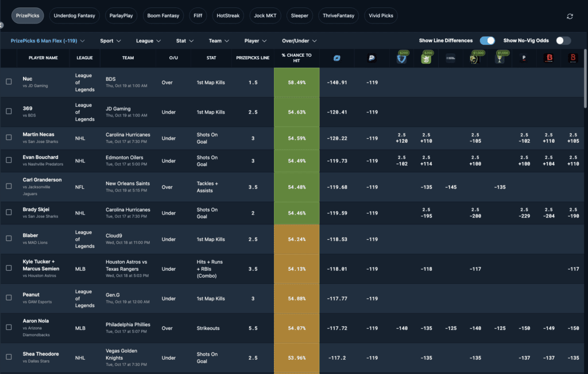The width and height of the screenshot is (588, 374).
Task: Select the PrizePicks tab
Action: point(28,15)
